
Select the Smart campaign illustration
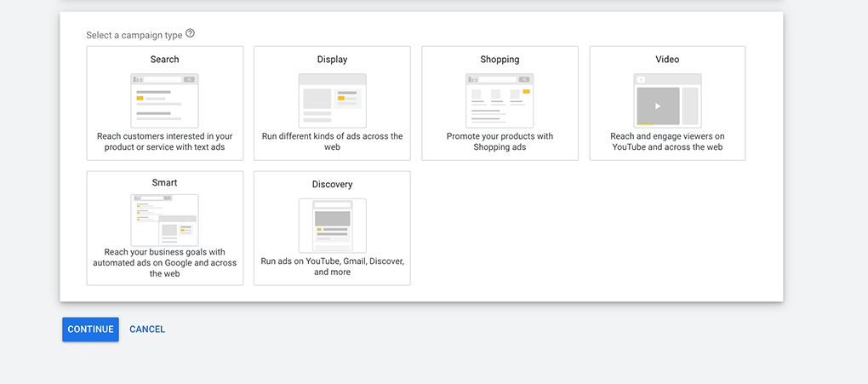point(164,220)
